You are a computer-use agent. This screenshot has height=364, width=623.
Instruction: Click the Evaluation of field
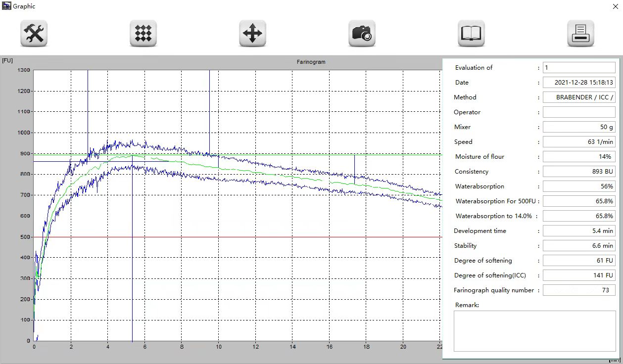pyautogui.click(x=579, y=68)
